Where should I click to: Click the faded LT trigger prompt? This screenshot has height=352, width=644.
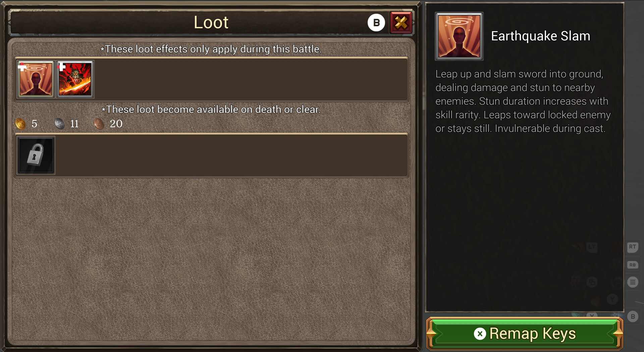[592, 247]
